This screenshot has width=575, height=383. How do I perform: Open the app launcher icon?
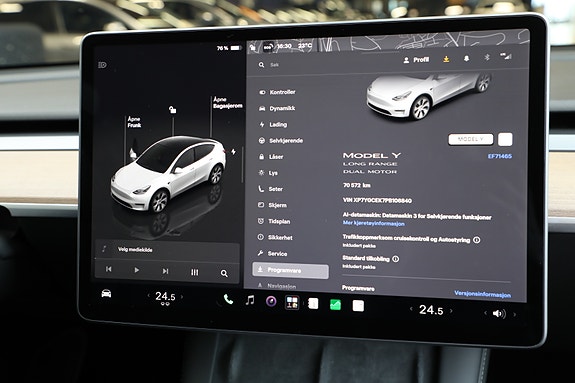point(292,303)
